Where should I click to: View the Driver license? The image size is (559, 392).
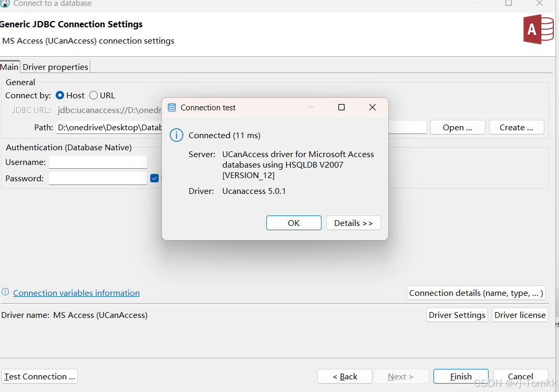(520, 315)
